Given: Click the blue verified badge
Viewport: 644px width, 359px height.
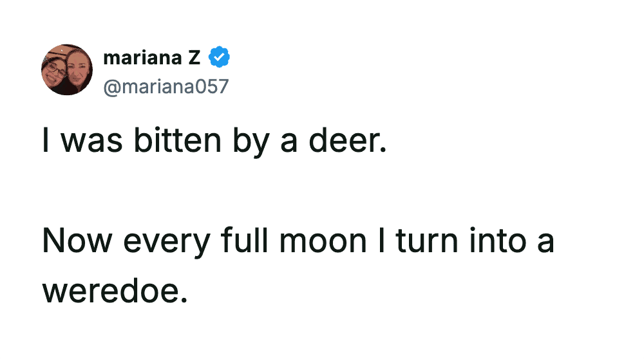Looking at the screenshot, I should point(221,59).
